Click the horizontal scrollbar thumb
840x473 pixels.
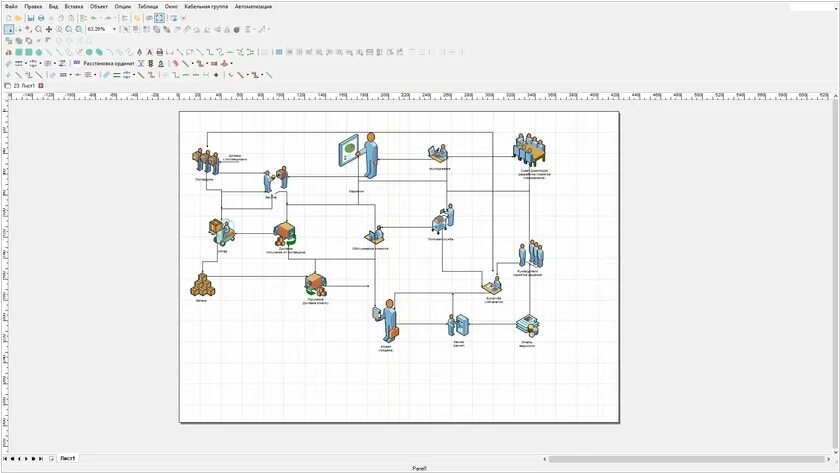coord(687,459)
